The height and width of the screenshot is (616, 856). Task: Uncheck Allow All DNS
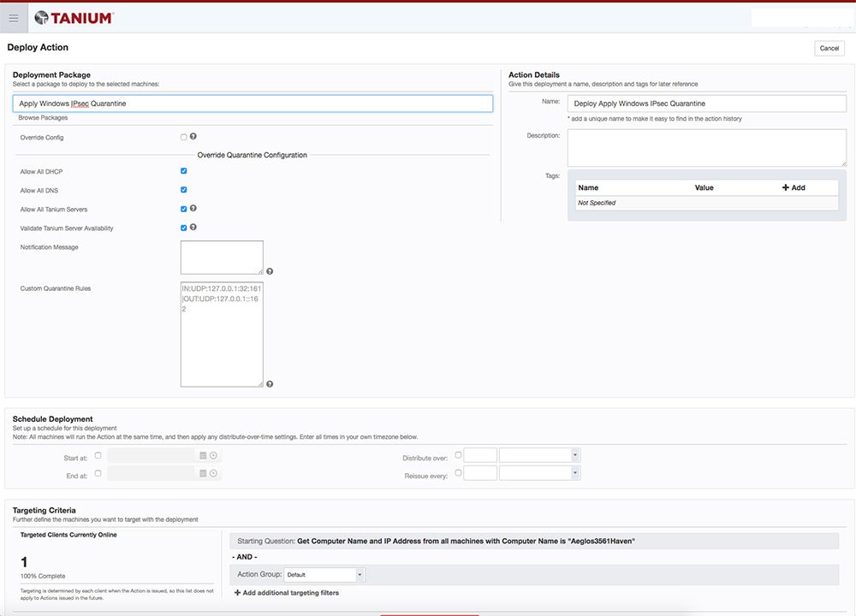183,190
